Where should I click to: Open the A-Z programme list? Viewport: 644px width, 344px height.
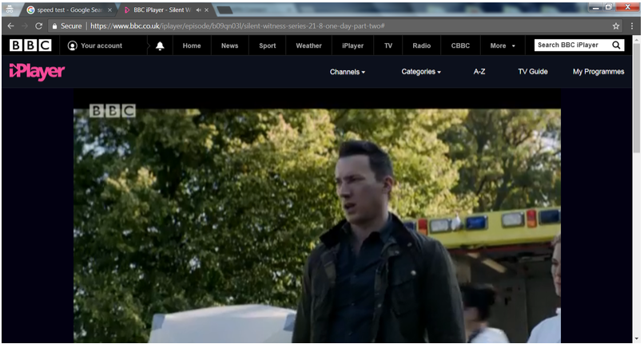[x=479, y=71]
